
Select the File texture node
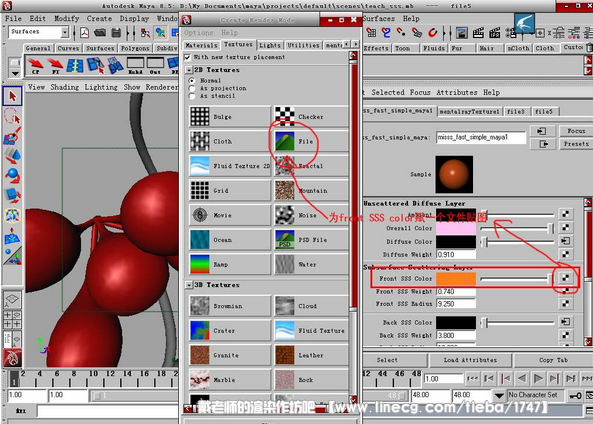click(x=310, y=141)
